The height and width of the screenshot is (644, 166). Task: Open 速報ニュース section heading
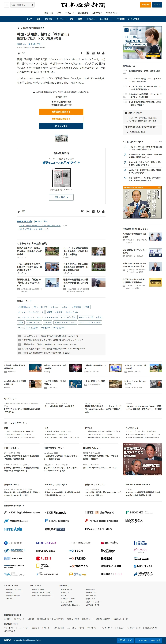coord(130,66)
